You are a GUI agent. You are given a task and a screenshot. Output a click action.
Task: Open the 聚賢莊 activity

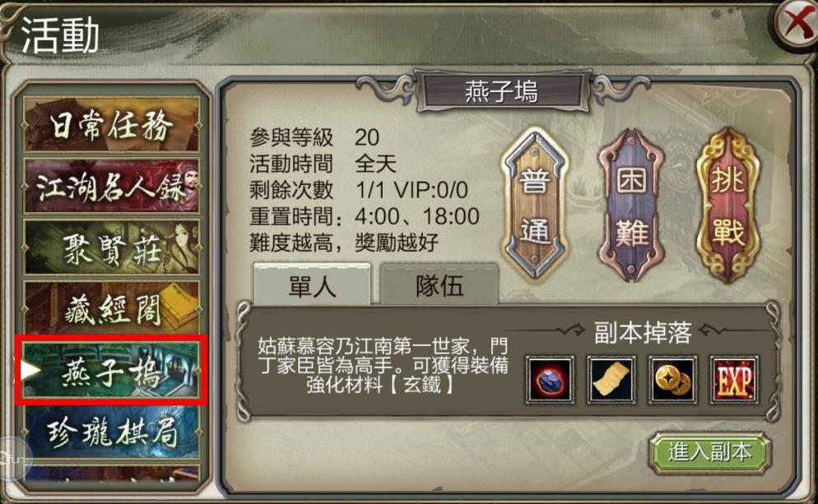click(x=111, y=247)
